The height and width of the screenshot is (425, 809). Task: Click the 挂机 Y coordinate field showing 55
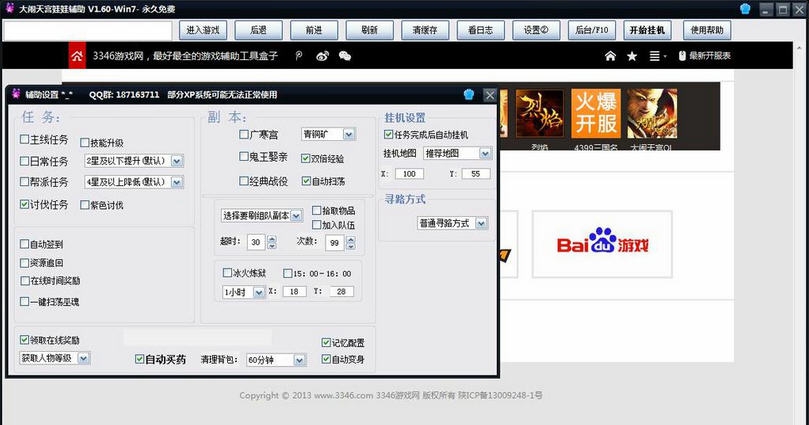coord(476,174)
